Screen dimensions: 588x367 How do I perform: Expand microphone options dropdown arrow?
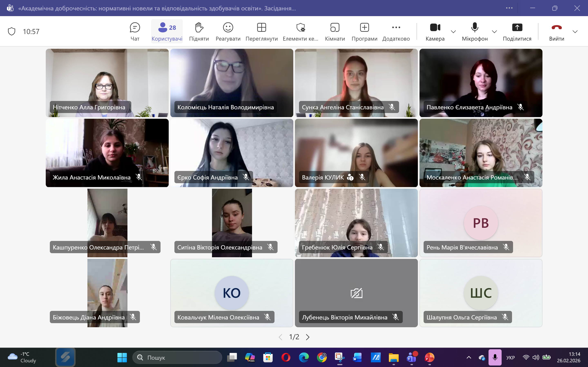(494, 32)
